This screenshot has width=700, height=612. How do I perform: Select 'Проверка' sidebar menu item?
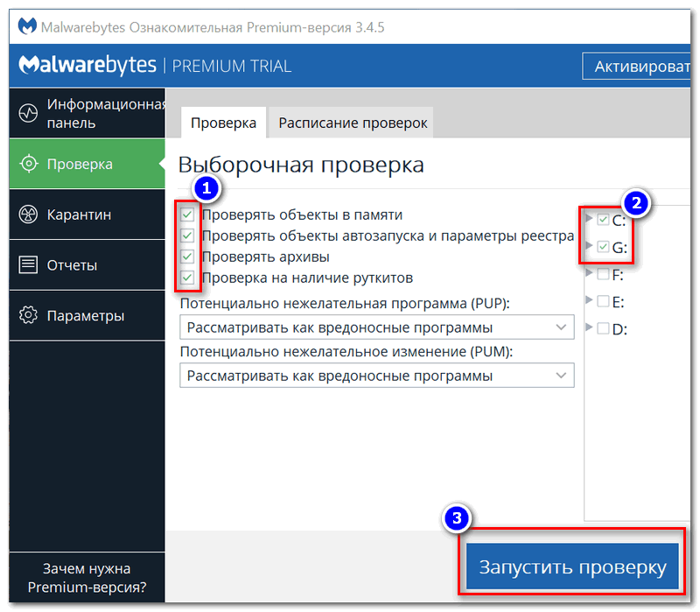pyautogui.click(x=87, y=164)
